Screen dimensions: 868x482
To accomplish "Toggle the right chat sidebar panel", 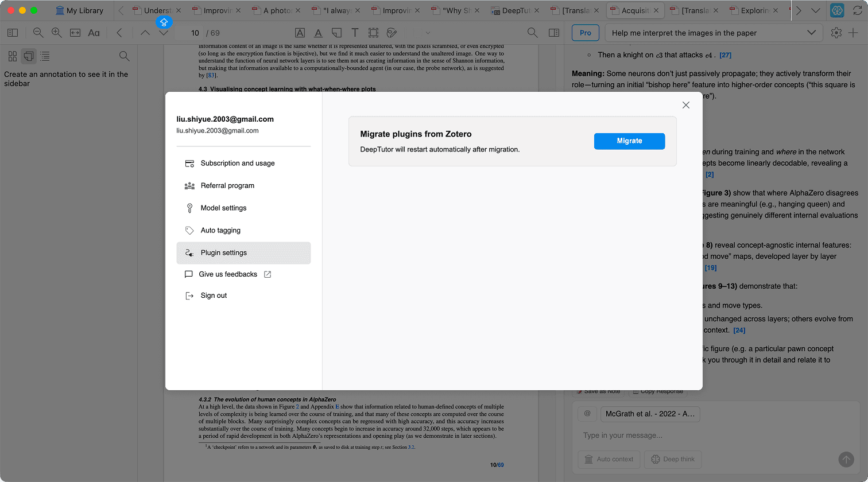I will pos(553,33).
